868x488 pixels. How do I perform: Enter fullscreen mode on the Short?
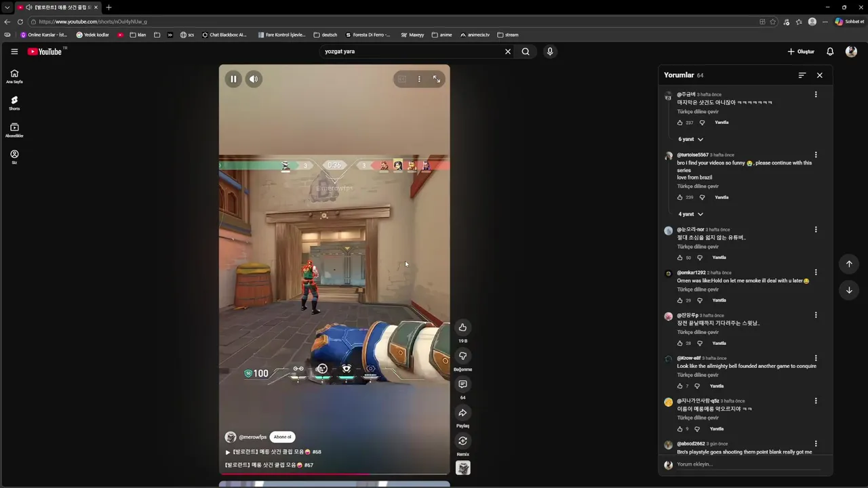click(x=437, y=79)
